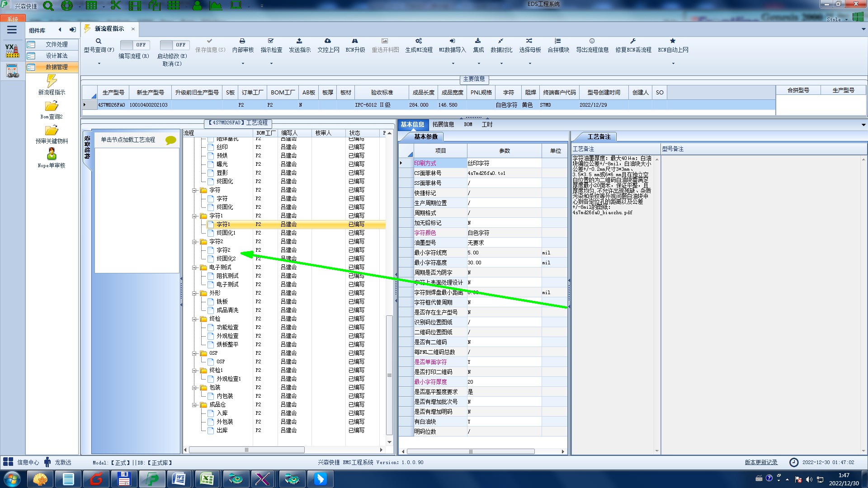The image size is (868, 488).
Task: Collapse the 字符2 tree folder
Action: (194, 242)
